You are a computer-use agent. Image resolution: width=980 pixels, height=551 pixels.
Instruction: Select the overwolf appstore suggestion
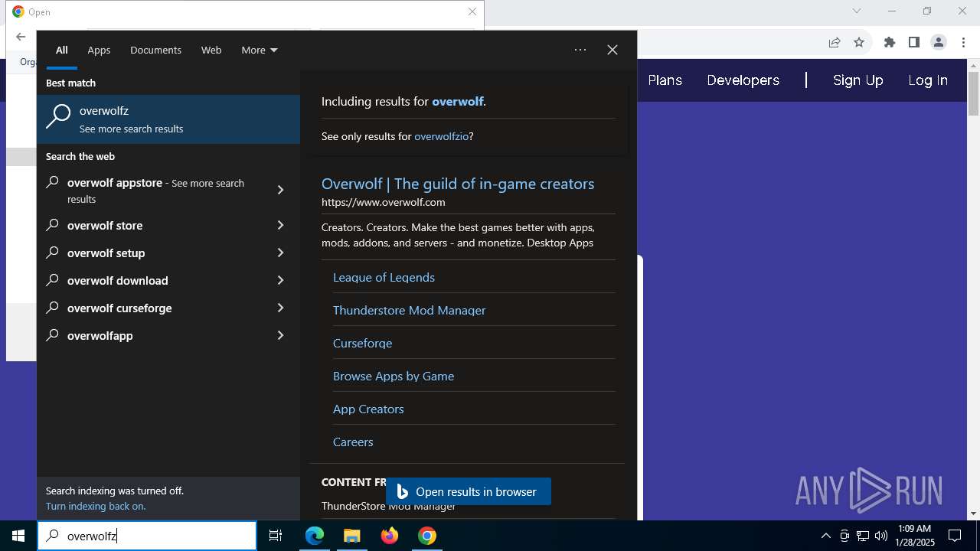(157, 191)
